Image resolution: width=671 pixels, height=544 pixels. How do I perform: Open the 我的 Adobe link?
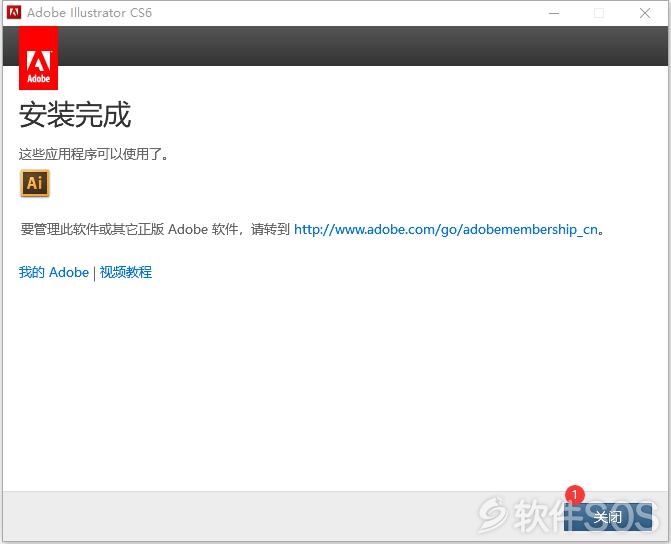53,272
